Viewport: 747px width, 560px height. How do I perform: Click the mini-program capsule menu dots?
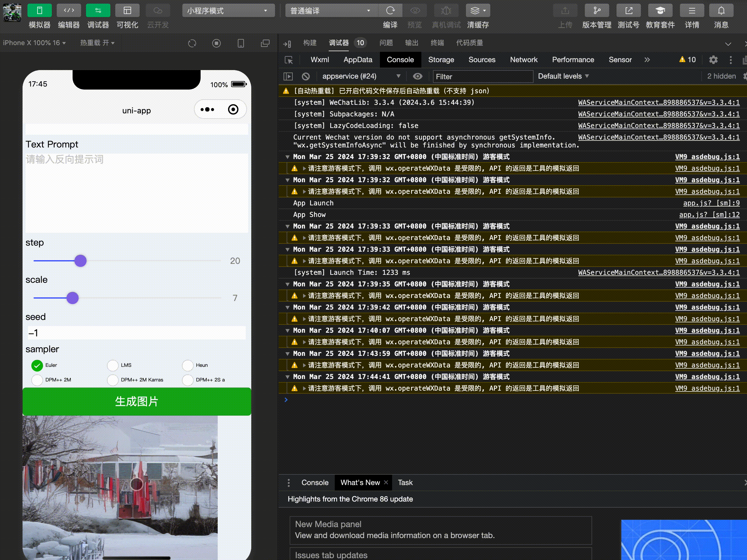[x=207, y=109]
